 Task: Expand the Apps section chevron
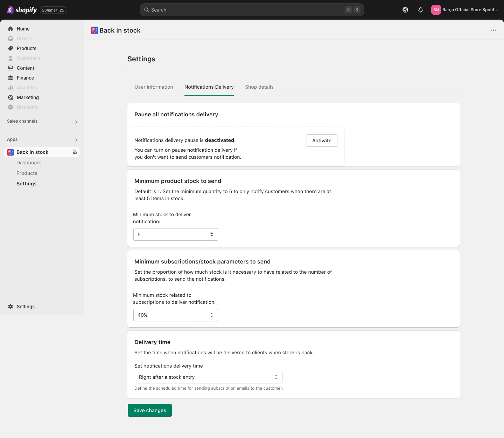76,140
